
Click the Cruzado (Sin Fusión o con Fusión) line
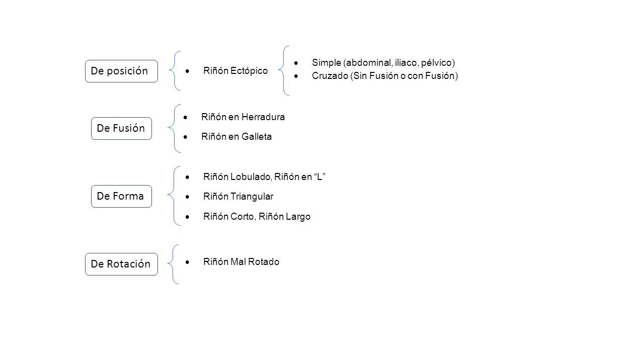point(385,76)
